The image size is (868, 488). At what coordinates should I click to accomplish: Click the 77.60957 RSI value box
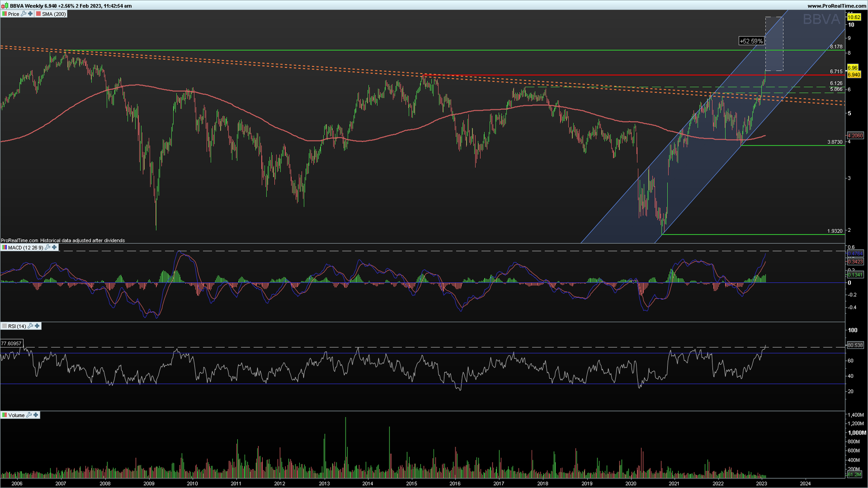11,344
